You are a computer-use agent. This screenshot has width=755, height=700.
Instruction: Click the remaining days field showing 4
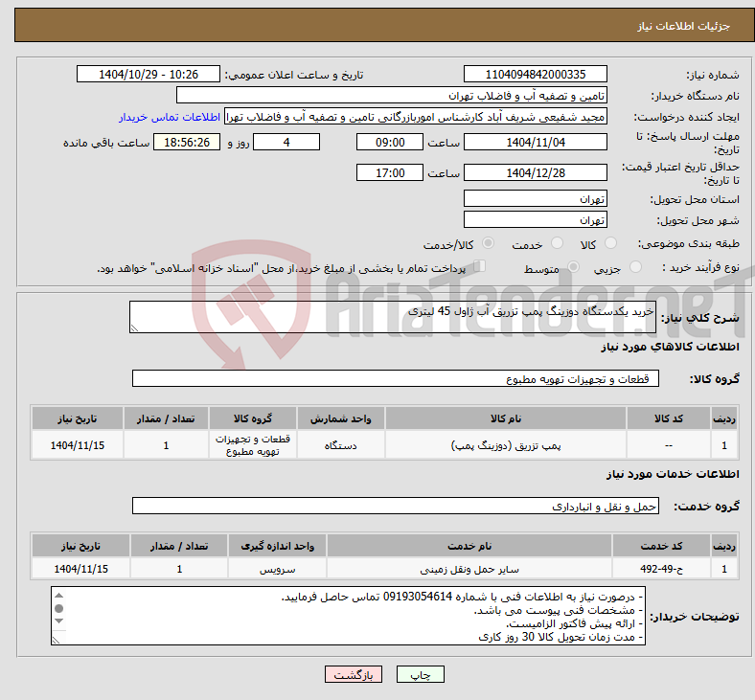coord(286,142)
